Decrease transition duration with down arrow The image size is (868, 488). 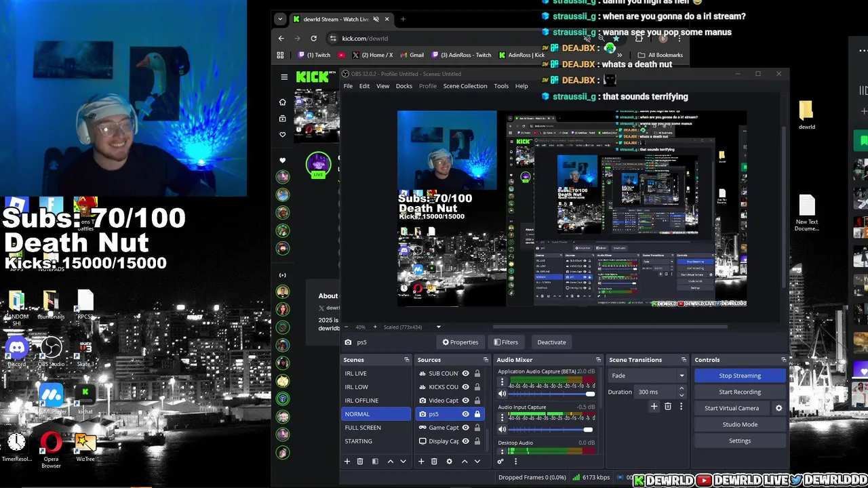tap(682, 395)
